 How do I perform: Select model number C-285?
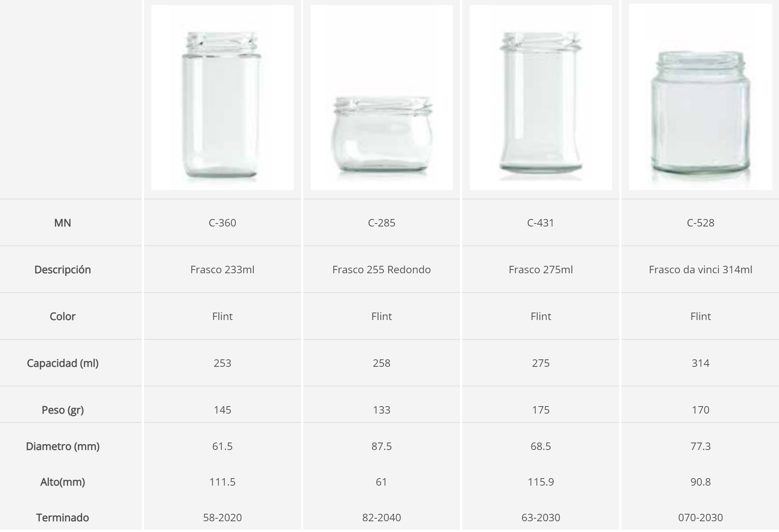pyautogui.click(x=381, y=223)
